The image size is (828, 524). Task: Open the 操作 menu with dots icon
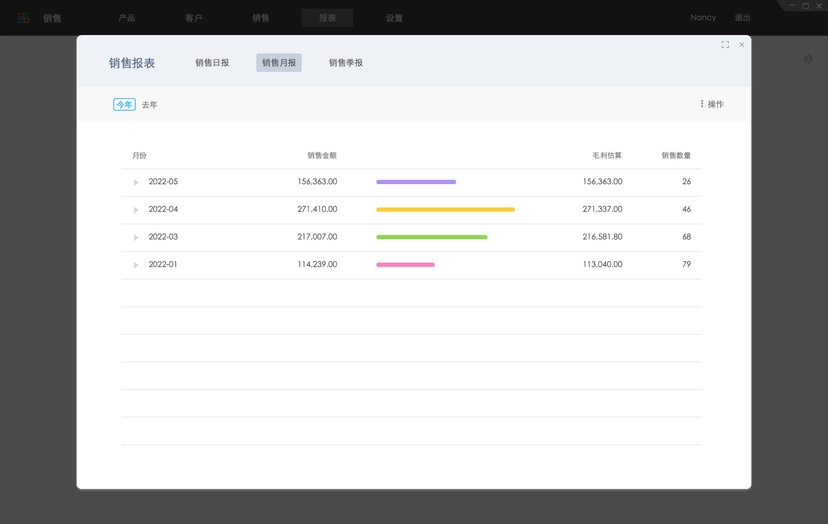tap(712, 104)
